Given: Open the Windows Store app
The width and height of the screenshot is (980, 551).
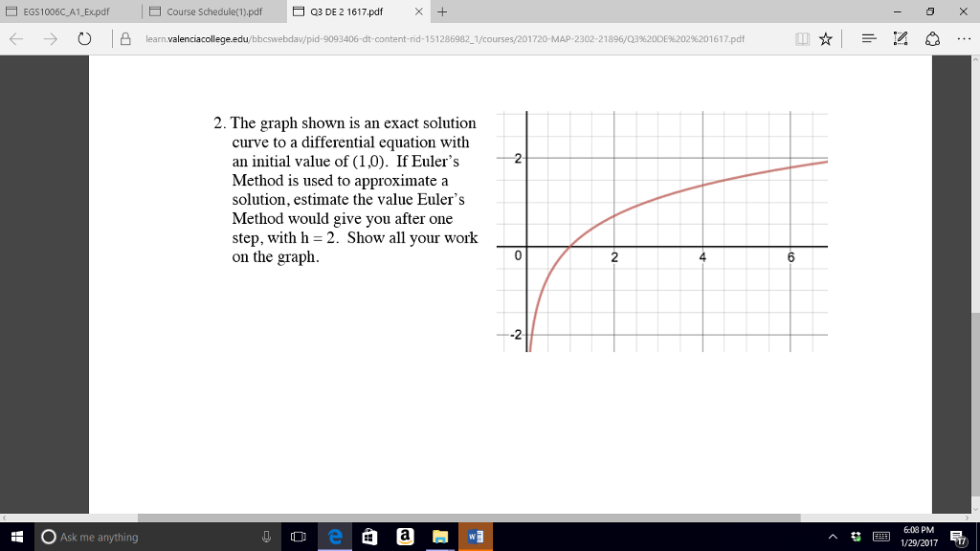Looking at the screenshot, I should coord(369,537).
